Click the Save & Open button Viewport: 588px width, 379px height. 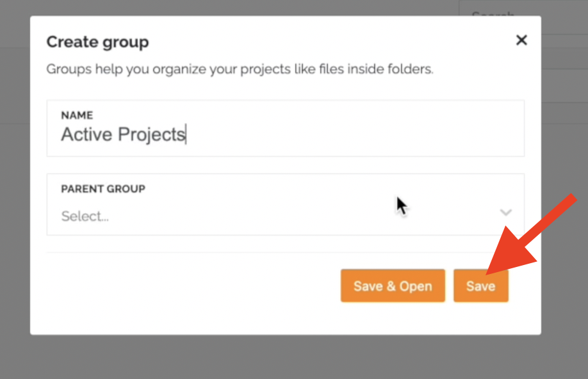pyautogui.click(x=393, y=286)
